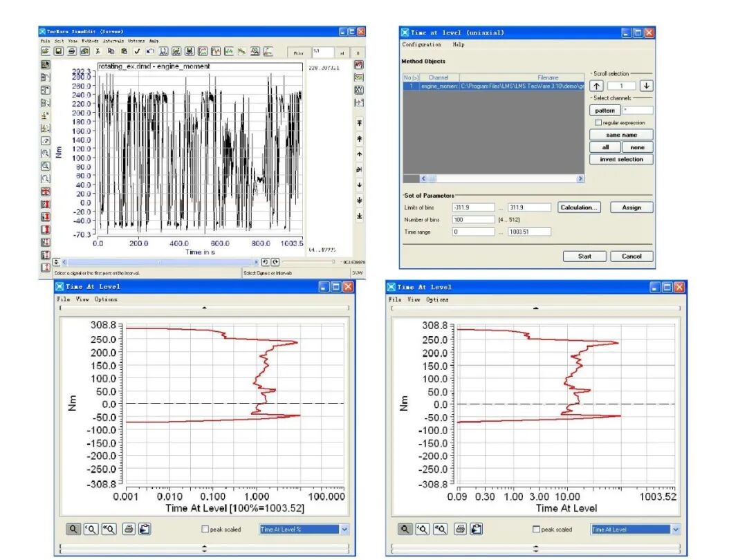Expand the bottom splitter handle of left Time At Level window
Image resolution: width=747 pixels, height=560 pixels.
coord(204,548)
